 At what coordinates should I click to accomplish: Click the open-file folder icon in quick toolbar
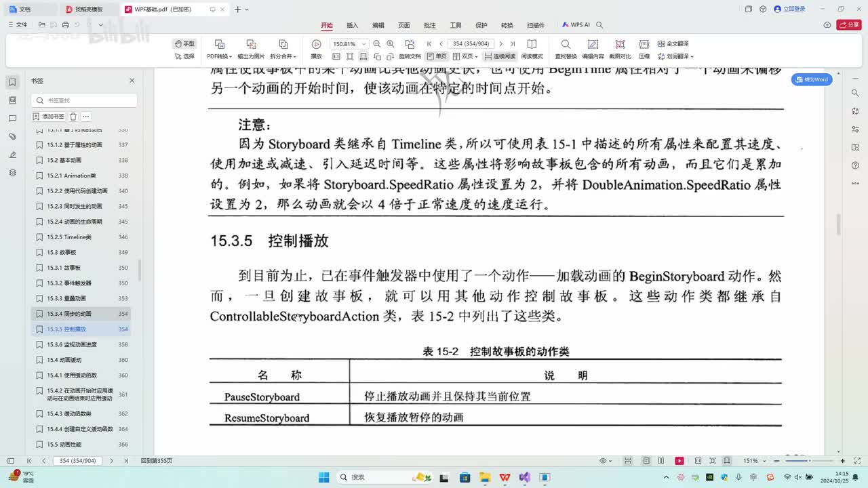coord(42,25)
